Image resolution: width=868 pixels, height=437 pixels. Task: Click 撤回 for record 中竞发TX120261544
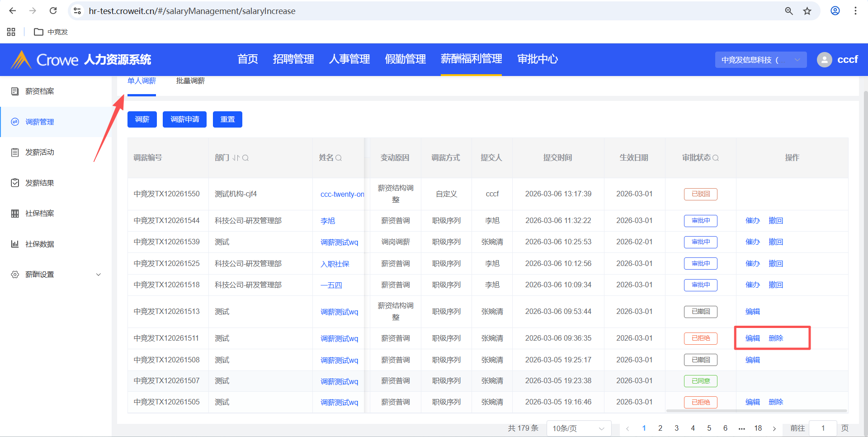click(x=776, y=221)
